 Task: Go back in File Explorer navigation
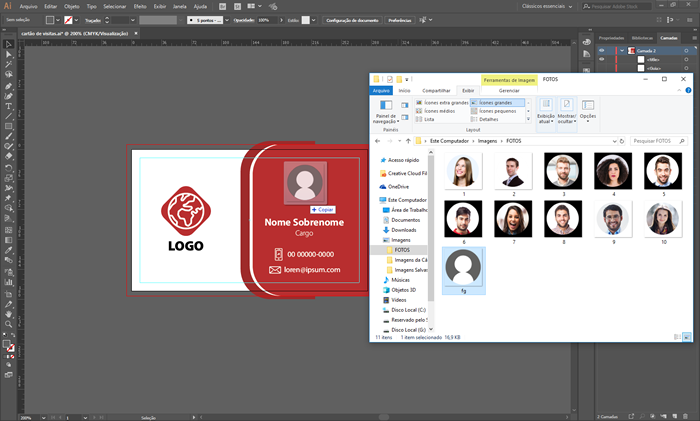378,141
